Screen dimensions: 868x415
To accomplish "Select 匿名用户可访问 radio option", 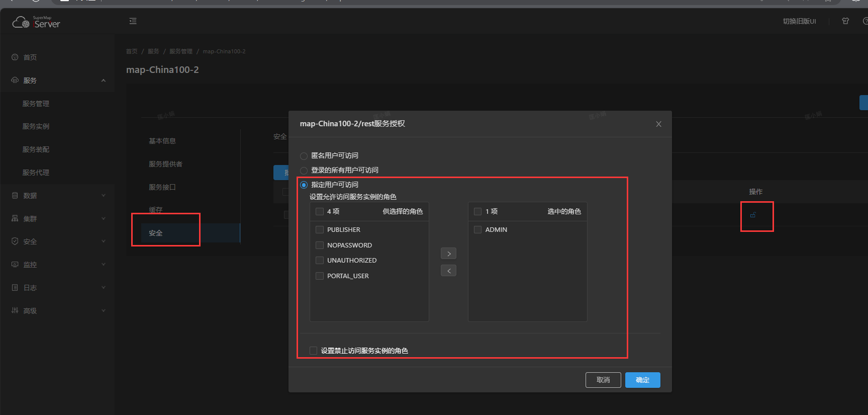I will 304,156.
